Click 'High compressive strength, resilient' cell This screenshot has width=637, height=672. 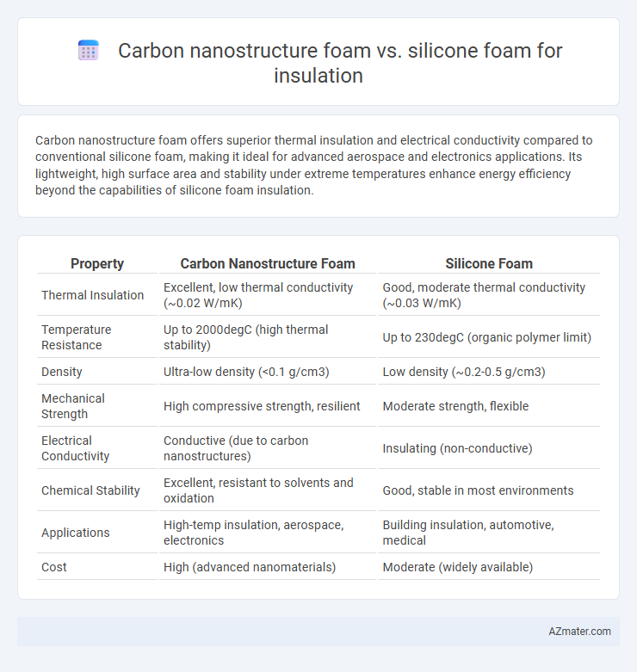[268, 406]
